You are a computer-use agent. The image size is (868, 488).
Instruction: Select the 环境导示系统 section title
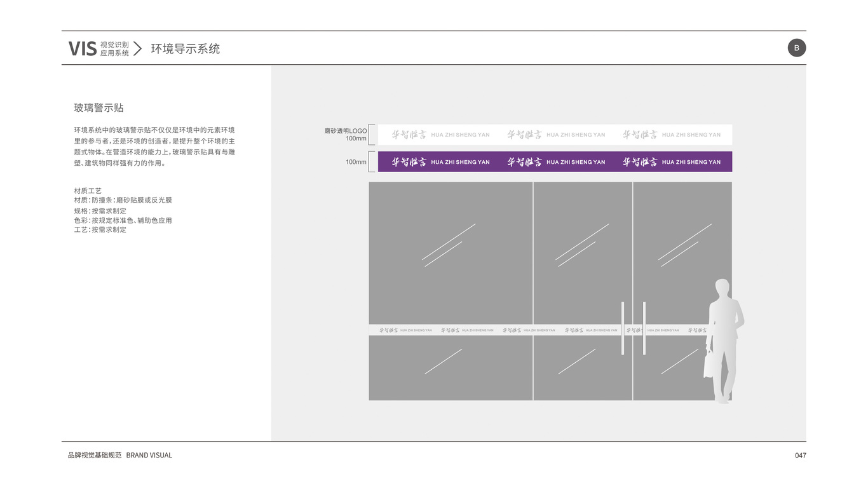point(185,49)
